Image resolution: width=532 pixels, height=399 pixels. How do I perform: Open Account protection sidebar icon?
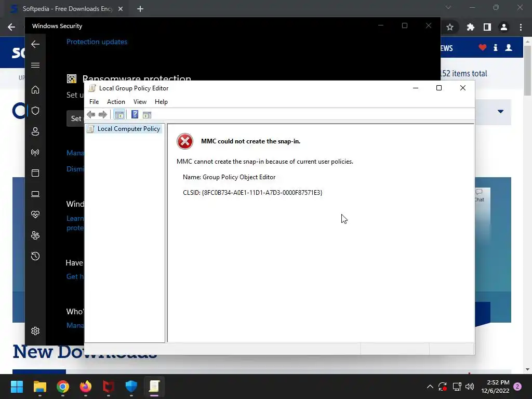35,131
